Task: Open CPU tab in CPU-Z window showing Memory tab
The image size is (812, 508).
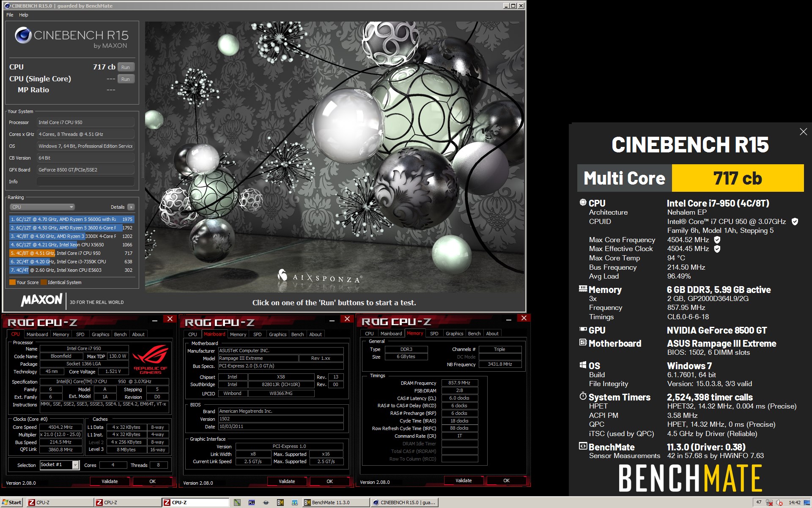Action: pyautogui.click(x=369, y=334)
